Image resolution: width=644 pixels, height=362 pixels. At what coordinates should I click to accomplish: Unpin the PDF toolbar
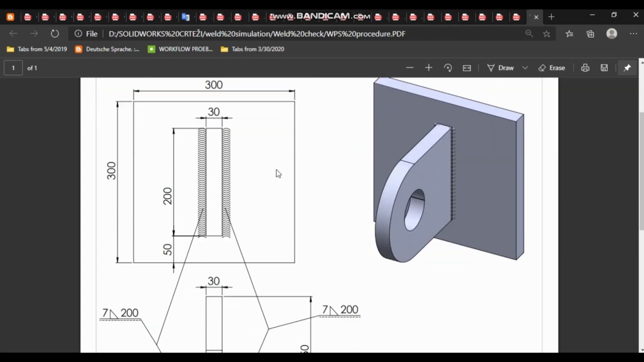tap(627, 68)
